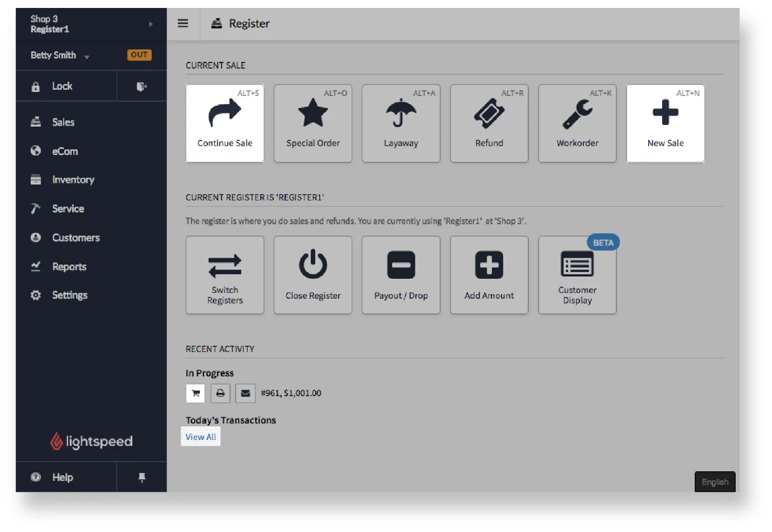Start a New Sale with plus tile

pyautogui.click(x=665, y=123)
